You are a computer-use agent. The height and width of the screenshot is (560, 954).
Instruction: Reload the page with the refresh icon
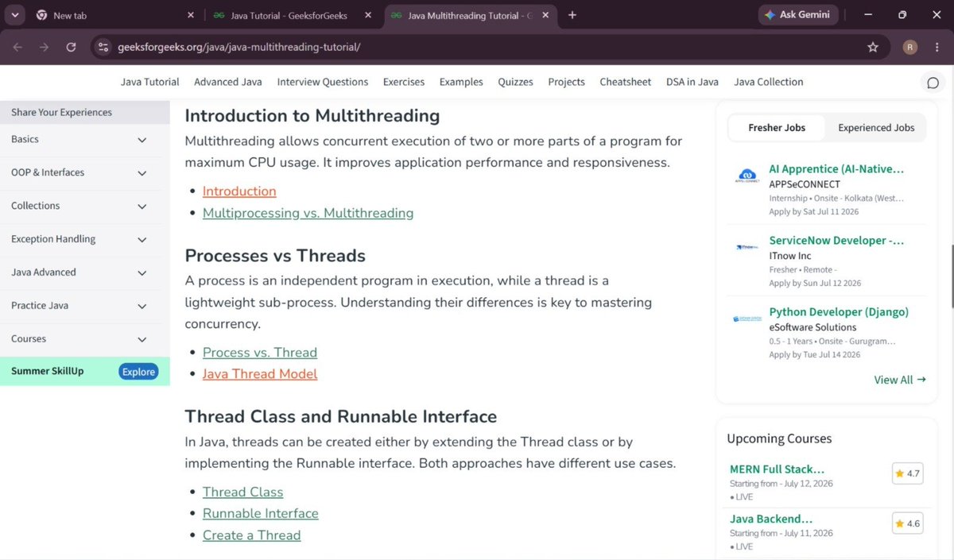71,47
